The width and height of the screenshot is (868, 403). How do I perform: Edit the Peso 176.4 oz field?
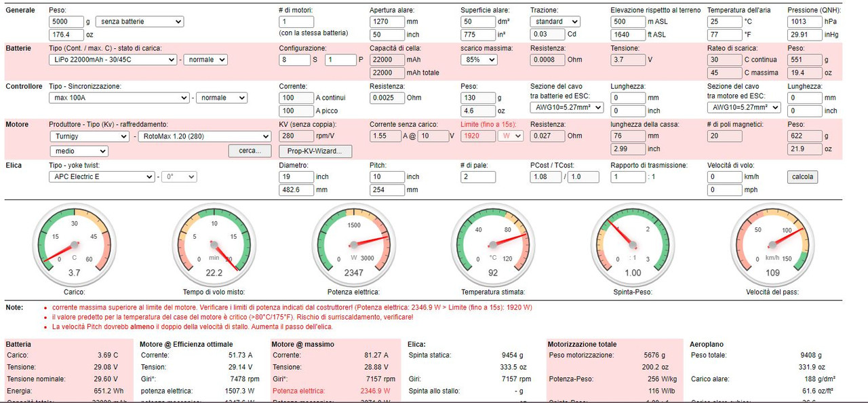pos(66,35)
